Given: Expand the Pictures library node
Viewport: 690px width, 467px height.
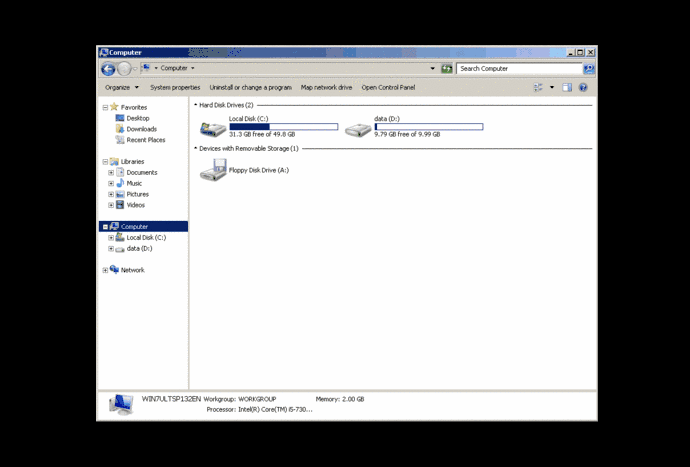Looking at the screenshot, I should [111, 194].
